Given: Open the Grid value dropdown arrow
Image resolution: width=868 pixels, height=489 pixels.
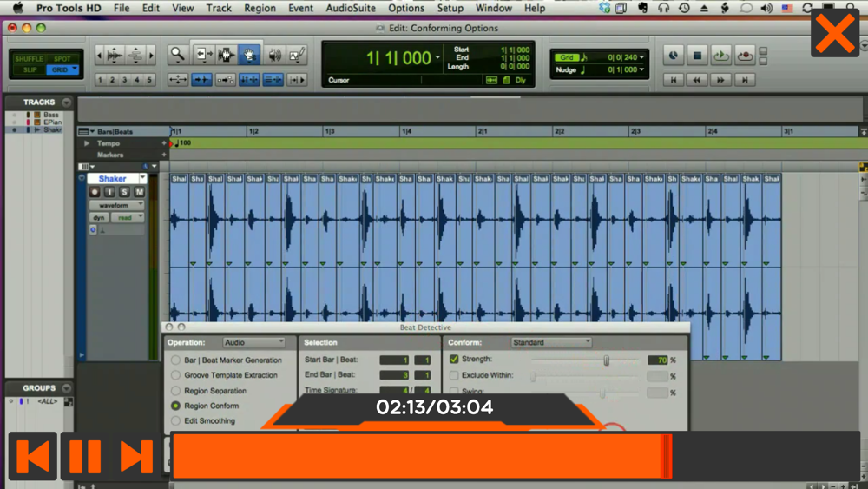Looking at the screenshot, I should coord(641,57).
